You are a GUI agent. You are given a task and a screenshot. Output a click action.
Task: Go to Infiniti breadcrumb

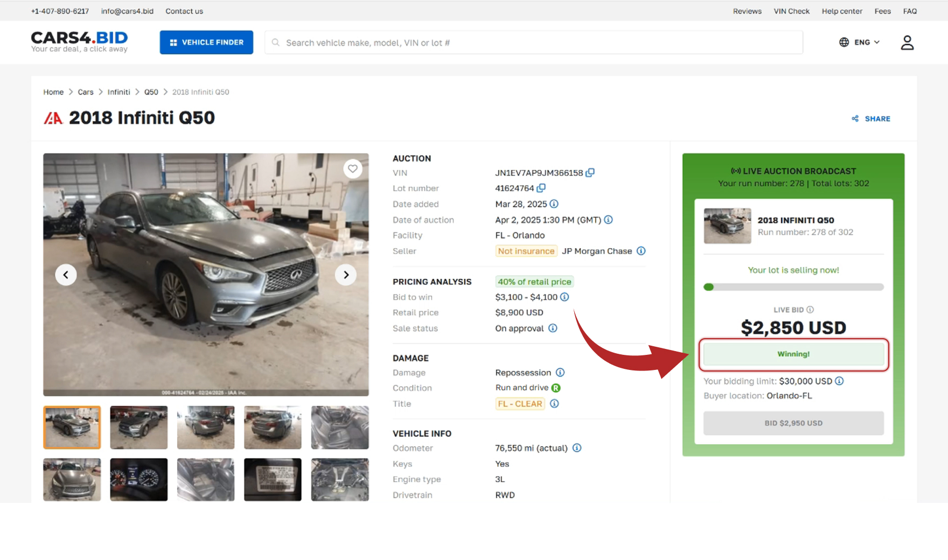click(119, 92)
